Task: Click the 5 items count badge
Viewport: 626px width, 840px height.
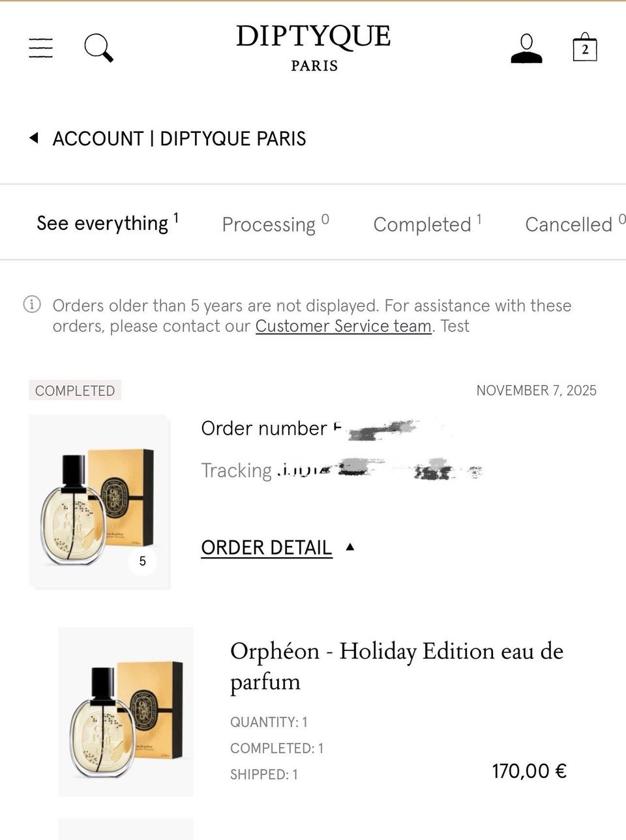Action: [x=142, y=560]
